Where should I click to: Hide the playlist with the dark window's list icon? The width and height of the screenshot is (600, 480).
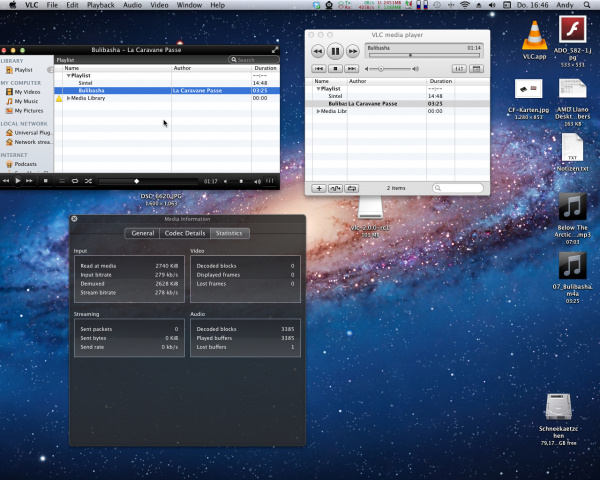(x=62, y=181)
